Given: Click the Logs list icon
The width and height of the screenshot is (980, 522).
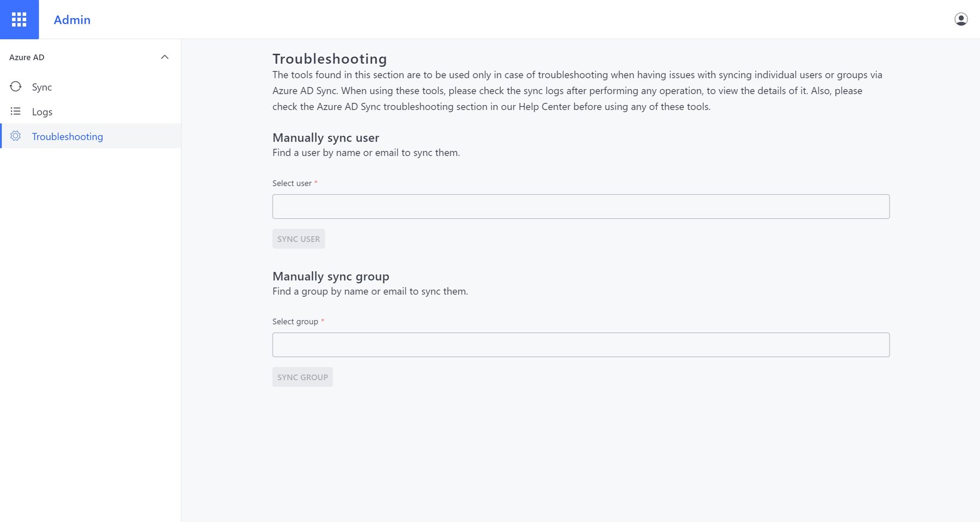Looking at the screenshot, I should [x=16, y=112].
